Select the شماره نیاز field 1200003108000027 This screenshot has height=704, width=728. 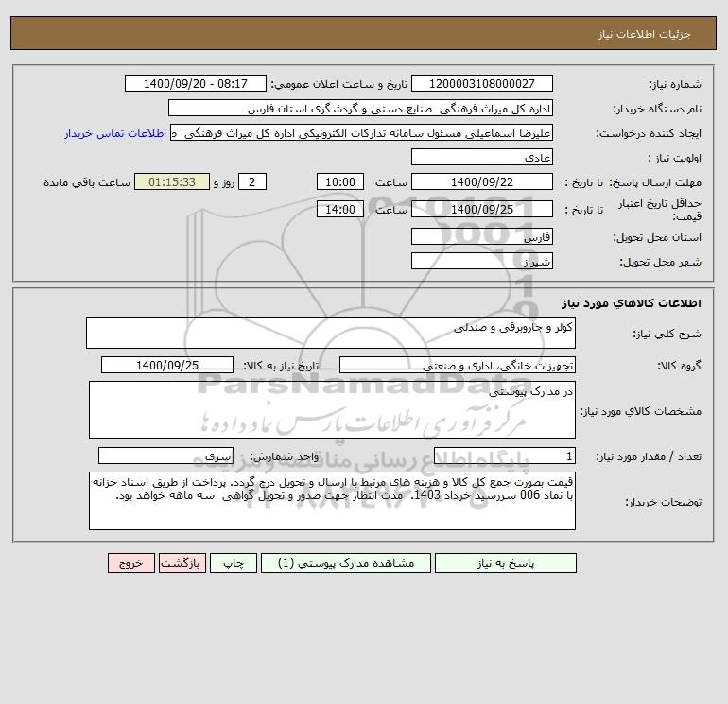[482, 83]
